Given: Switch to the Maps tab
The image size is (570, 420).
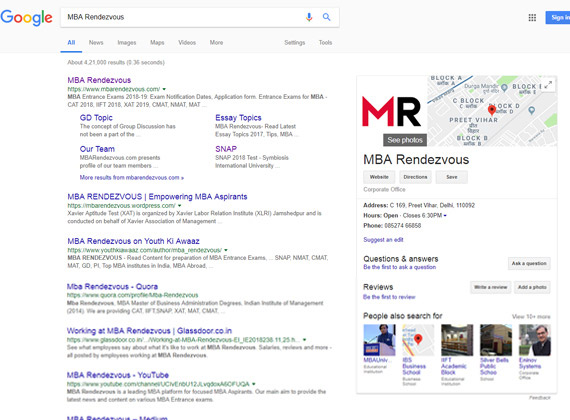Looking at the screenshot, I should pyautogui.click(x=157, y=43).
